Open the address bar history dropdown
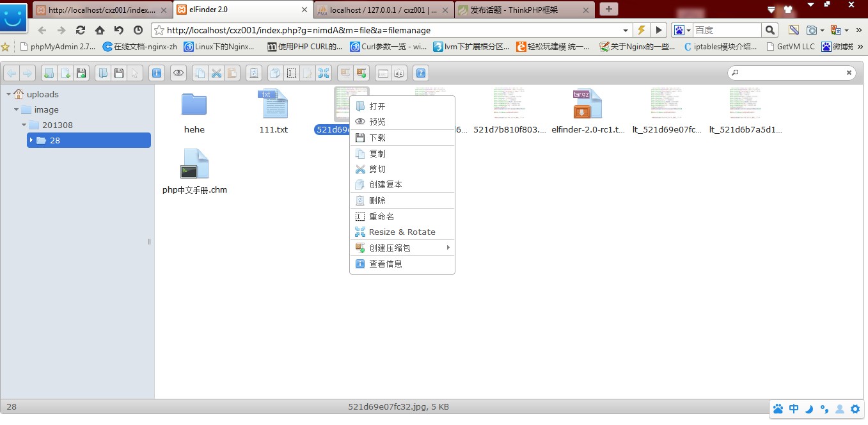Image resolution: width=868 pixels, height=425 pixels. (625, 29)
